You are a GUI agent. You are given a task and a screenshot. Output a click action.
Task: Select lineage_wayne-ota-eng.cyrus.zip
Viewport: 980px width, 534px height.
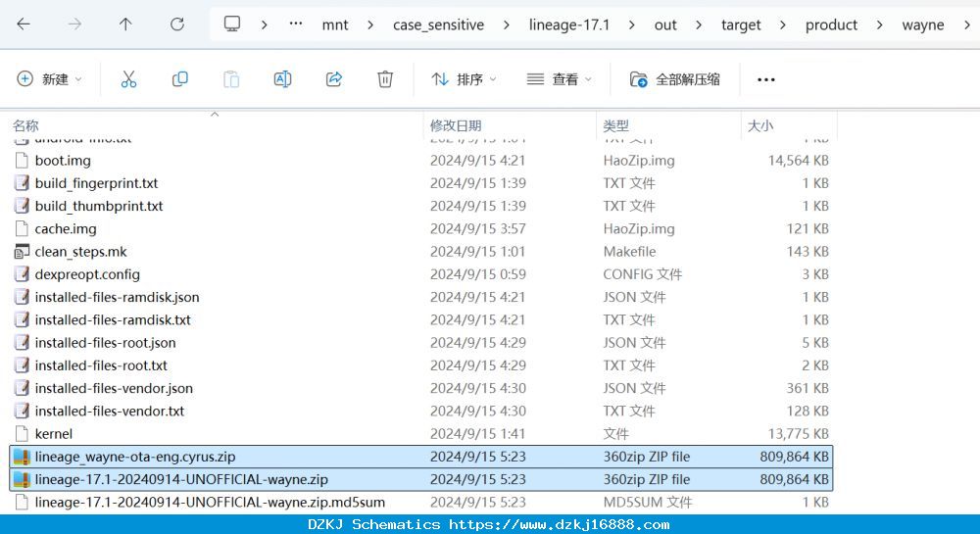[x=421, y=457]
